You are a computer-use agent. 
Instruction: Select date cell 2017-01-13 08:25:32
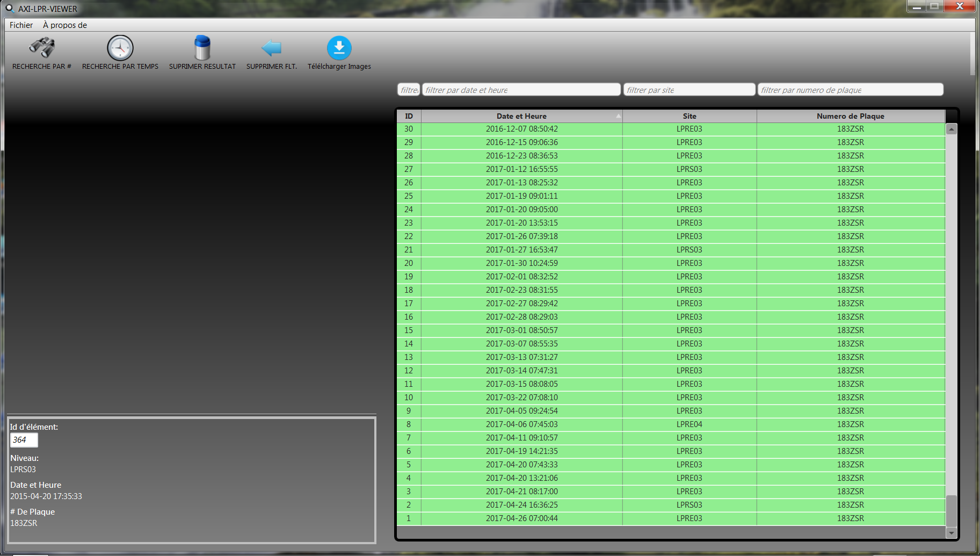(x=522, y=183)
